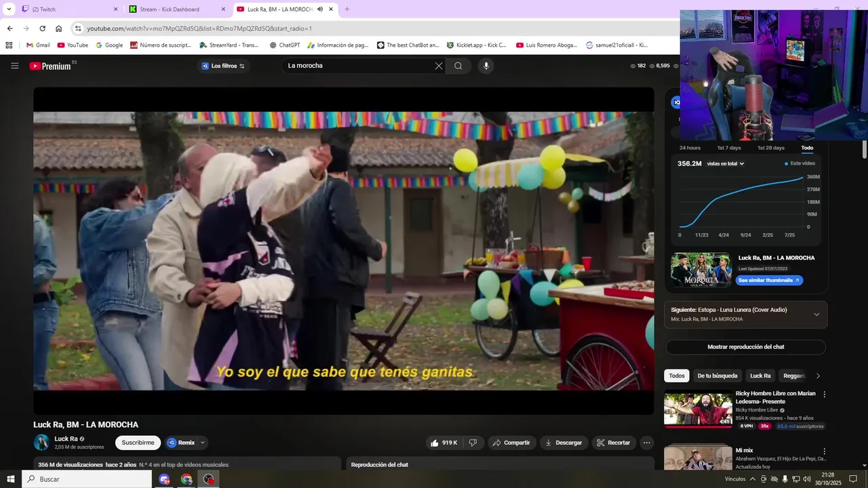Show more filter chips with right arrow

pyautogui.click(x=818, y=375)
